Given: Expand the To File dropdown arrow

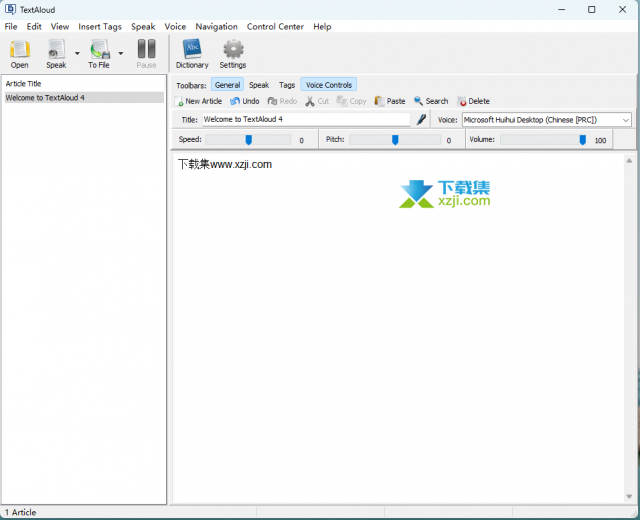Looking at the screenshot, I should point(121,53).
